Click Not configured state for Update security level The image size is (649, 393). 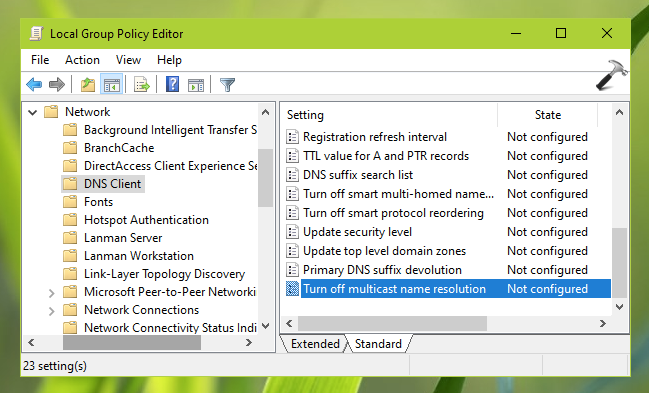click(x=547, y=232)
